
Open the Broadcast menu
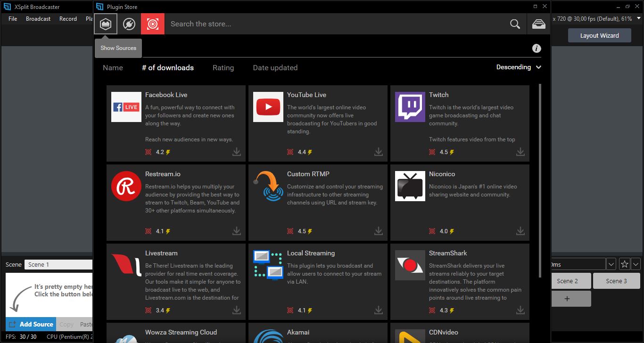(x=38, y=19)
